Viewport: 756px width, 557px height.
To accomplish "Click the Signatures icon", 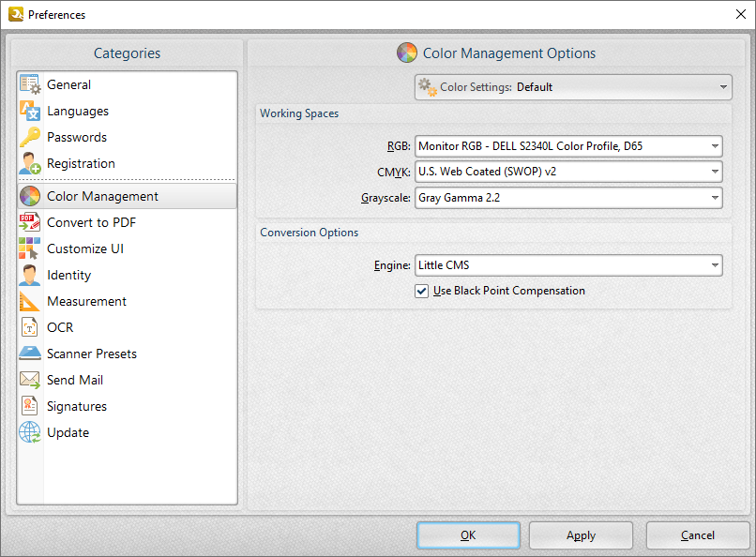I will tap(30, 406).
